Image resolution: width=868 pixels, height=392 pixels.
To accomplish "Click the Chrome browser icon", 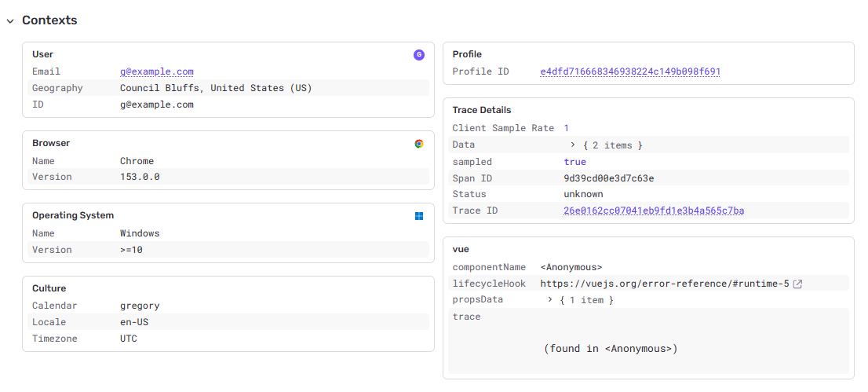I will (x=419, y=144).
